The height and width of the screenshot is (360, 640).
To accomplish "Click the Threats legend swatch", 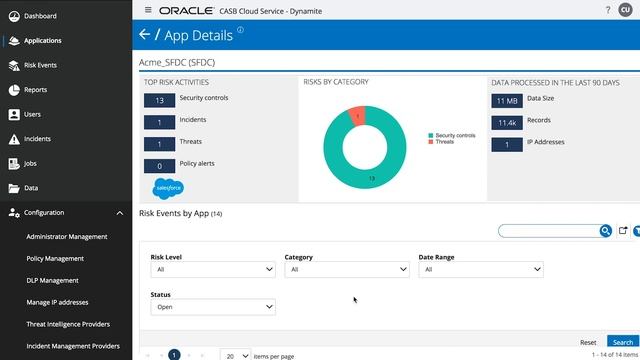I will coord(431,142).
